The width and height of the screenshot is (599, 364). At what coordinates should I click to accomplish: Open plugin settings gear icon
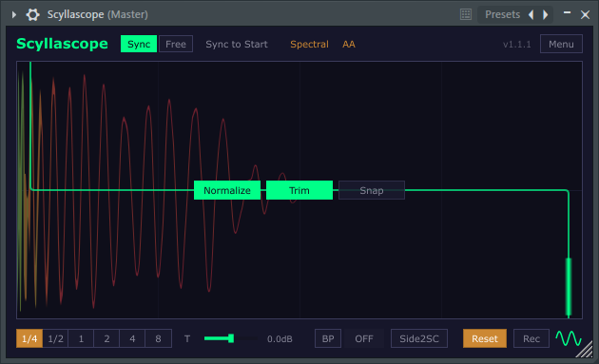pos(32,14)
